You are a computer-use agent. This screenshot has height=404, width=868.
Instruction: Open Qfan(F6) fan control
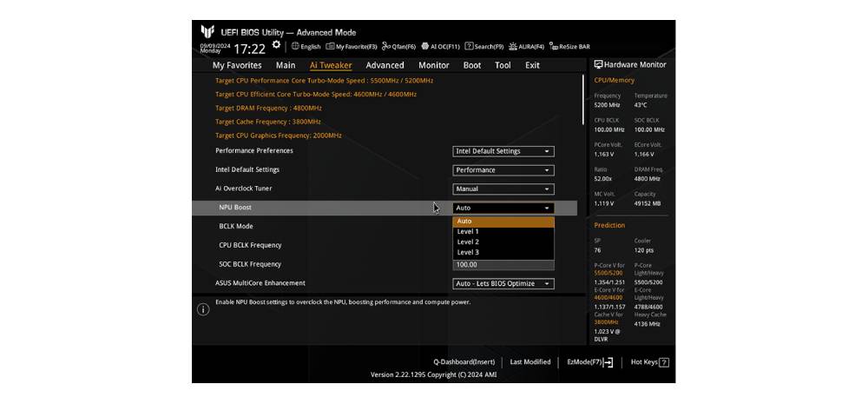(398, 47)
